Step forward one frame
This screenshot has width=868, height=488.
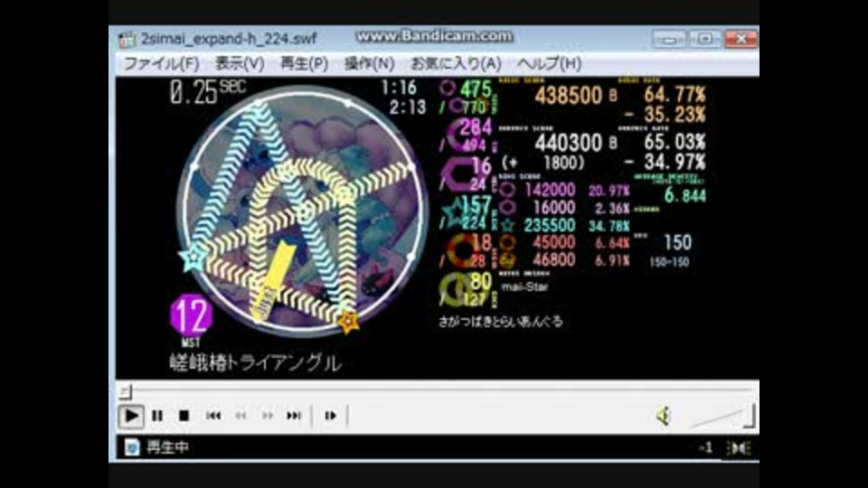[x=331, y=416]
